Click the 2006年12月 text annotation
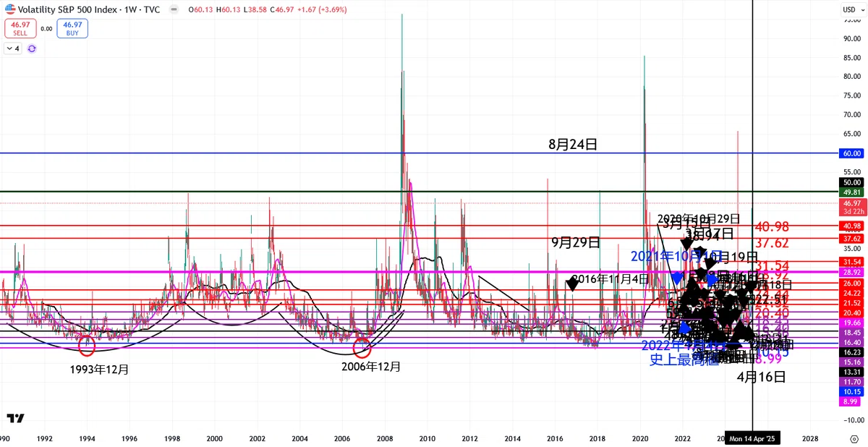 [371, 367]
